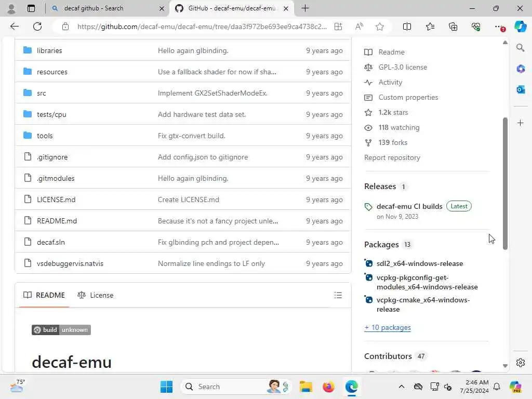Viewport: 532px width, 399px height.
Task: Open the Edge sidebar search icon
Action: point(520,48)
